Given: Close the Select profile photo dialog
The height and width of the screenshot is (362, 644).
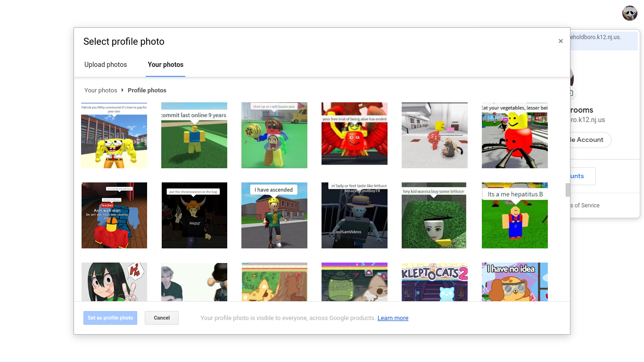Looking at the screenshot, I should 561,41.
